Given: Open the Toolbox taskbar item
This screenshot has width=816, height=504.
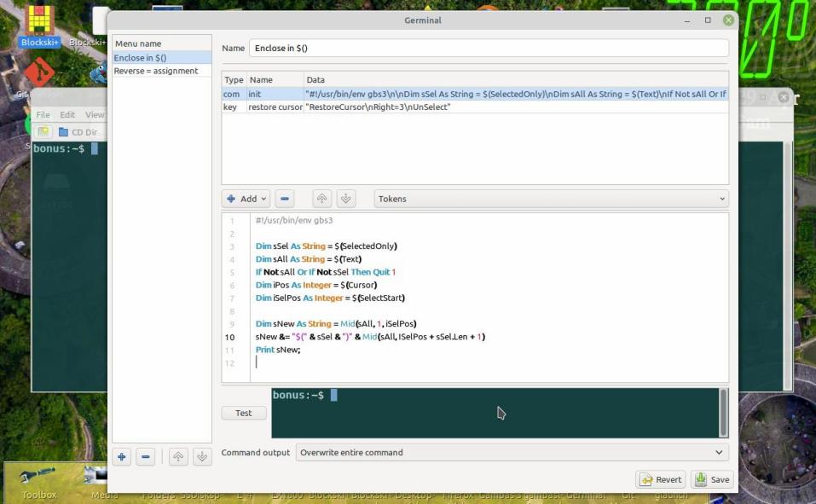Looking at the screenshot, I should (x=38, y=482).
